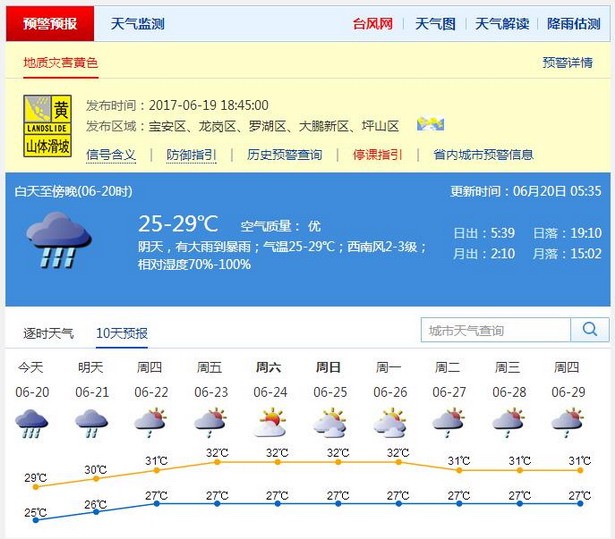Open 历史预警查询 link
The height and width of the screenshot is (539, 615).
[285, 155]
